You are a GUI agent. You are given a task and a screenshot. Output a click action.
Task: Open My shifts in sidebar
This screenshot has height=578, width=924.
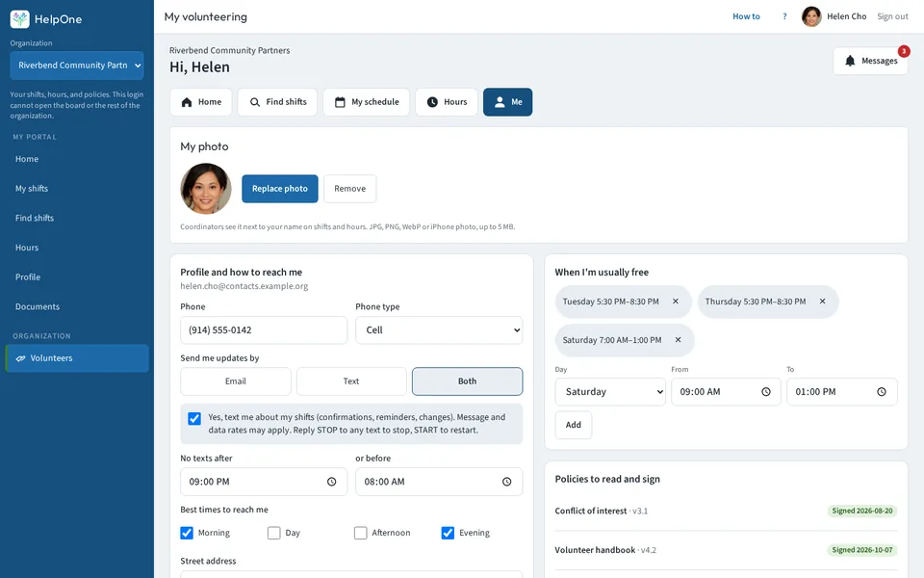coord(77,189)
